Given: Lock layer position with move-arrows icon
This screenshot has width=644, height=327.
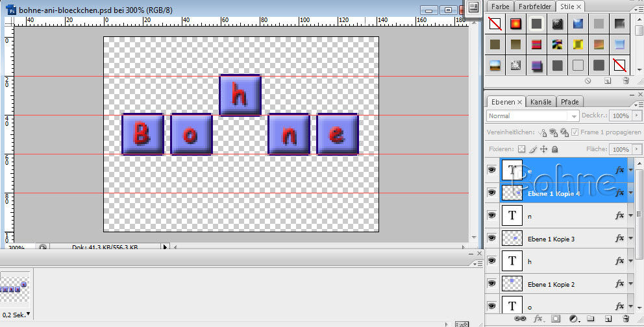Looking at the screenshot, I should (x=544, y=149).
